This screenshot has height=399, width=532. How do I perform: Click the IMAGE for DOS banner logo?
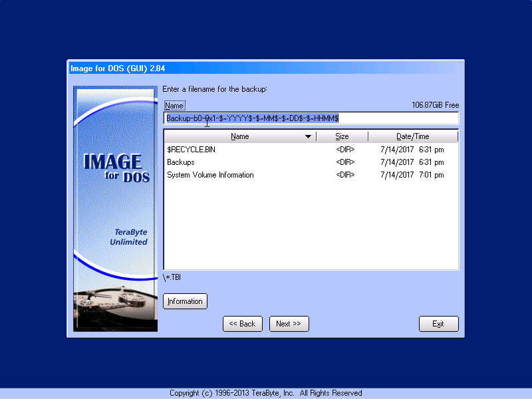(x=112, y=166)
